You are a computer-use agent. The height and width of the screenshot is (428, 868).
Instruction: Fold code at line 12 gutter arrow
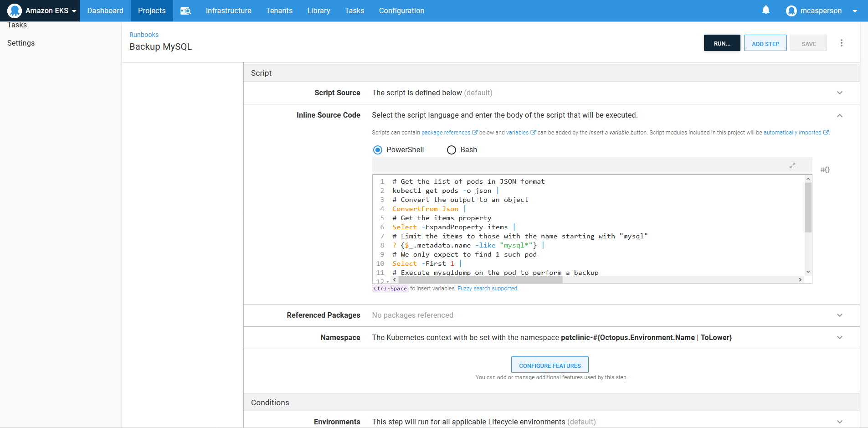pos(388,282)
